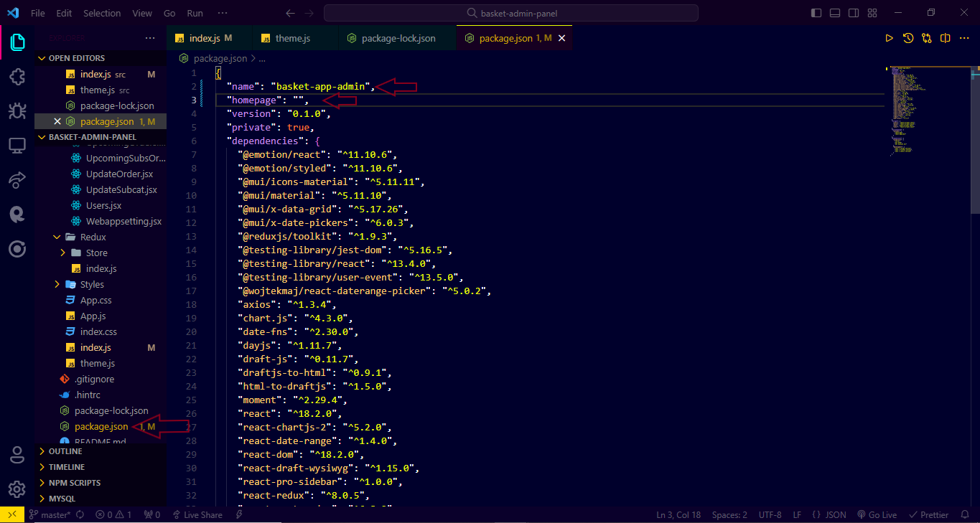Open the Run menu
Image resolution: width=980 pixels, height=523 pixels.
click(x=195, y=13)
